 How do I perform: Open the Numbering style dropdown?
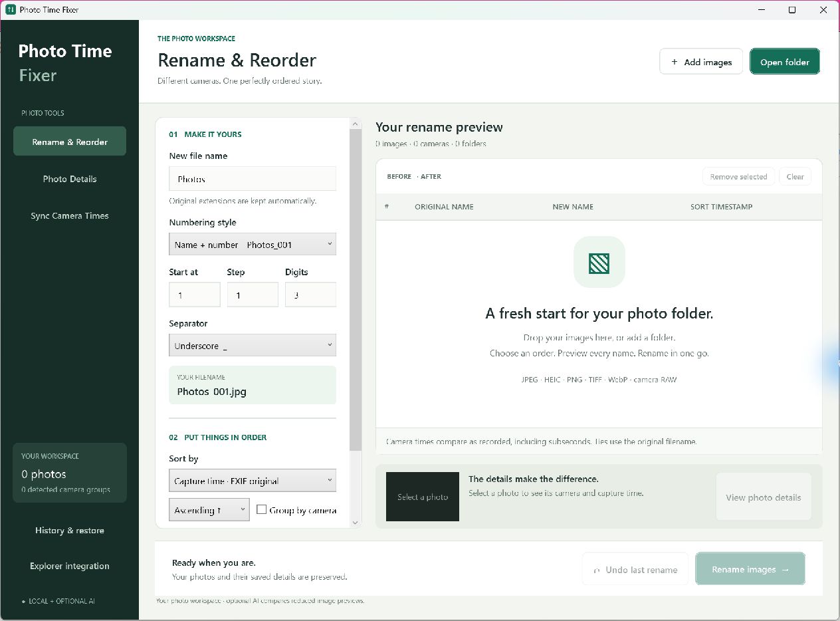pos(253,244)
